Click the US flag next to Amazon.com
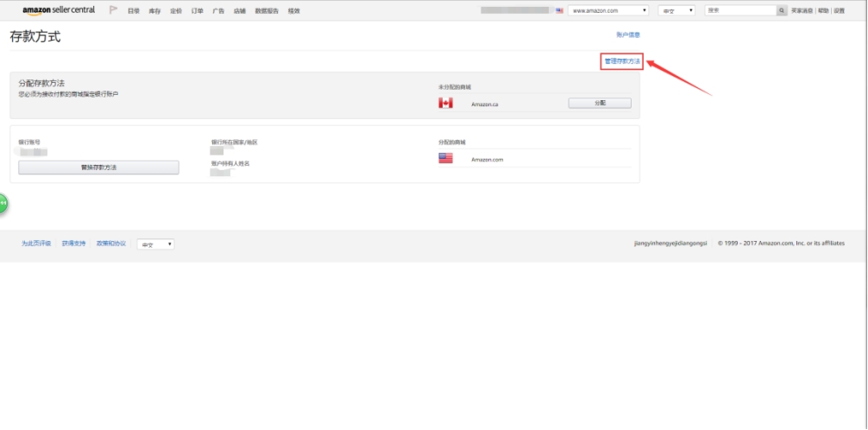868x430 pixels. click(445, 159)
